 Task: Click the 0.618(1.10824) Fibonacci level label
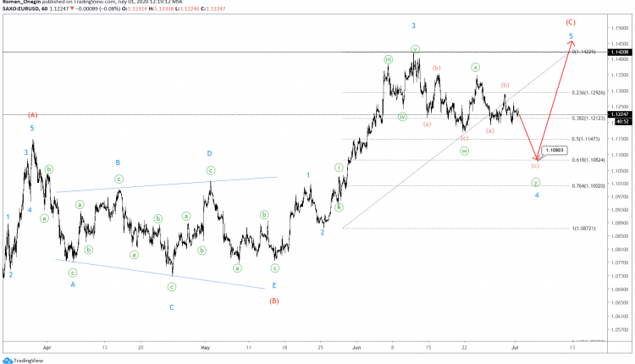pyautogui.click(x=588, y=160)
